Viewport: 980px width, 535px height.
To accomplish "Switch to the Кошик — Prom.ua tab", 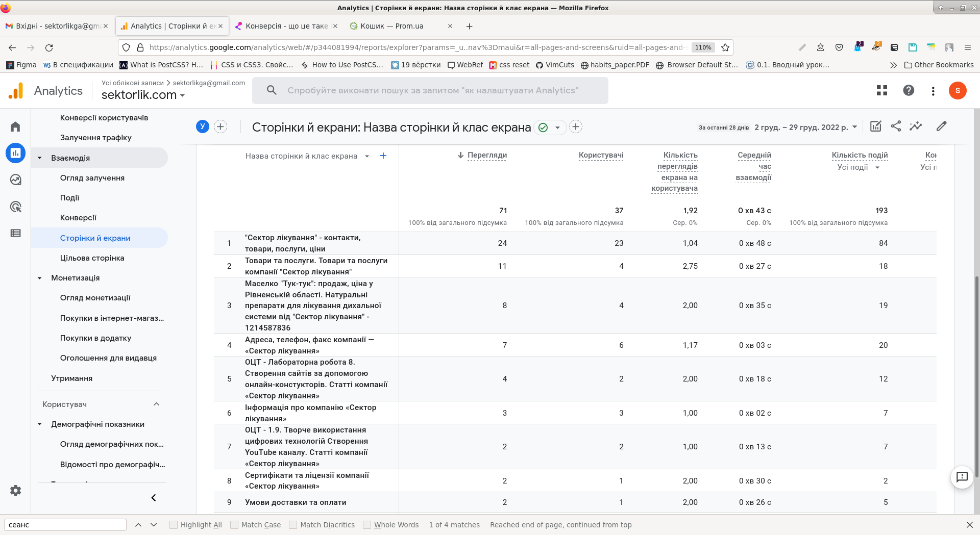I will tap(392, 26).
